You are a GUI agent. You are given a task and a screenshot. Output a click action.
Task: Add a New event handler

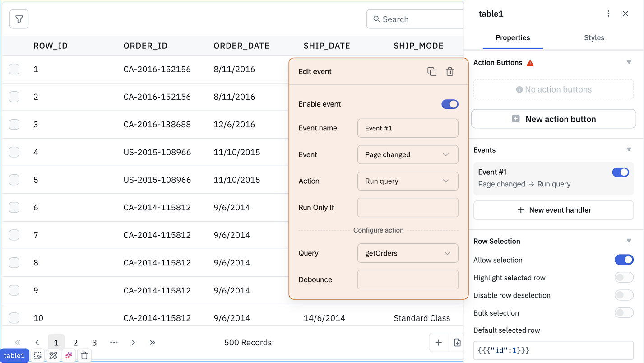click(x=554, y=210)
